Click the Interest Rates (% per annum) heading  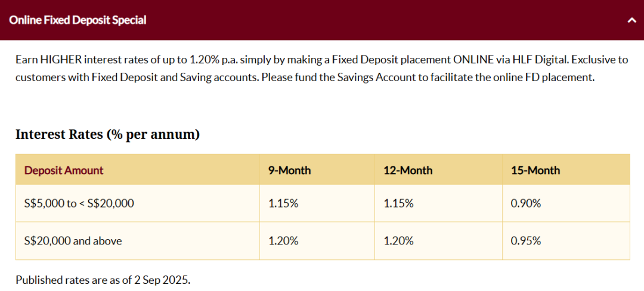tap(107, 135)
